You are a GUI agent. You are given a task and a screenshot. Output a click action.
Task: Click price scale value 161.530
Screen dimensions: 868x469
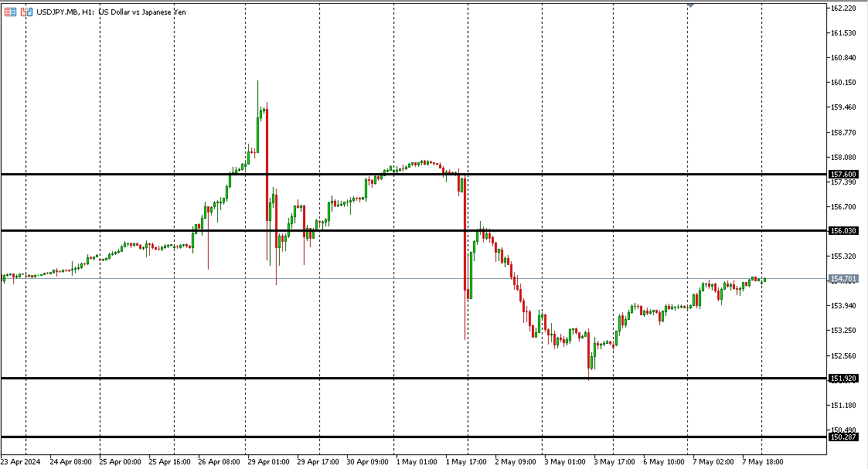click(x=843, y=33)
